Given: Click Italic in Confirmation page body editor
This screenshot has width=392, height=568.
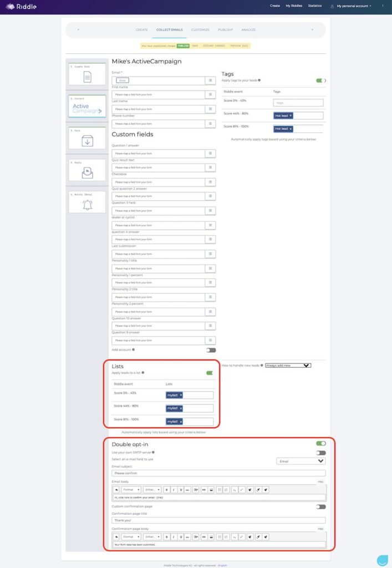Looking at the screenshot, I should point(174,537).
